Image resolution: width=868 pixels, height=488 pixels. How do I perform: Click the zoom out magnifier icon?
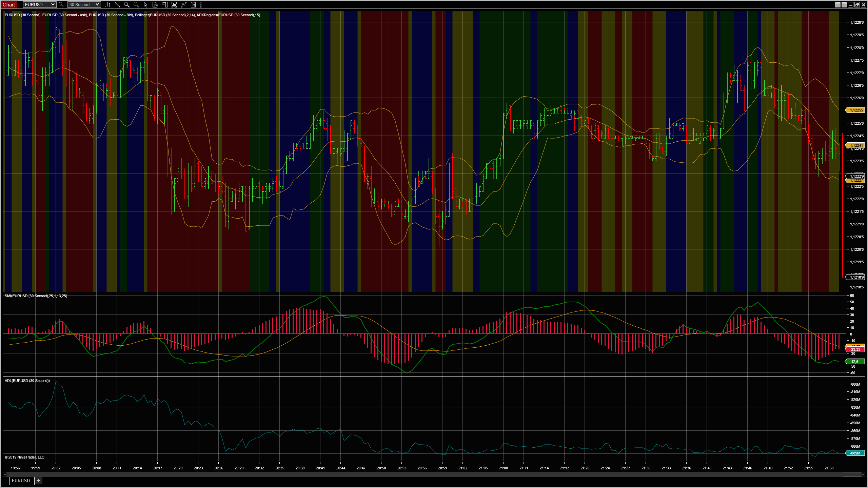(136, 5)
